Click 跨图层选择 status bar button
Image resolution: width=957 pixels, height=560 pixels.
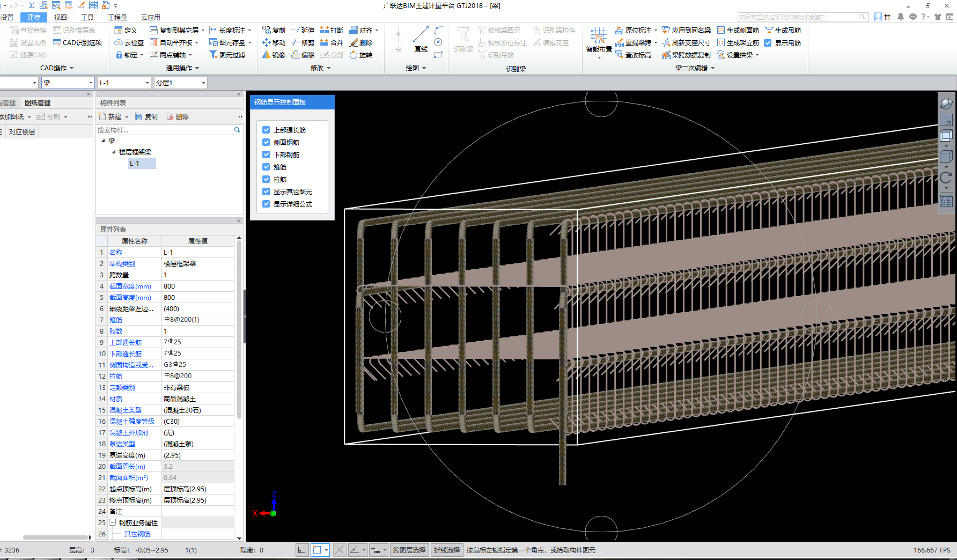[409, 550]
